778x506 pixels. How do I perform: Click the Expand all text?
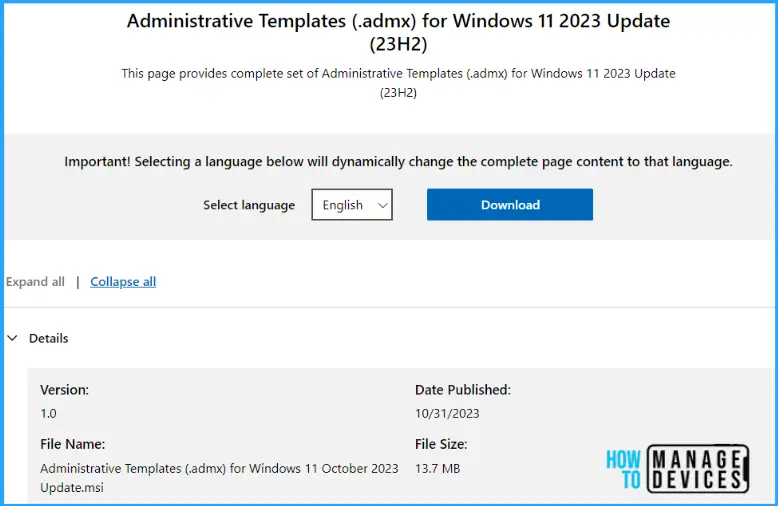[x=35, y=282]
